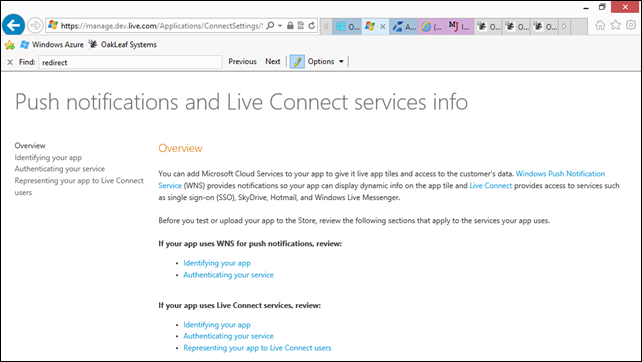Switch to the Internet Explorer icon tab
The height and width of the screenshot is (362, 642).
coord(432,27)
